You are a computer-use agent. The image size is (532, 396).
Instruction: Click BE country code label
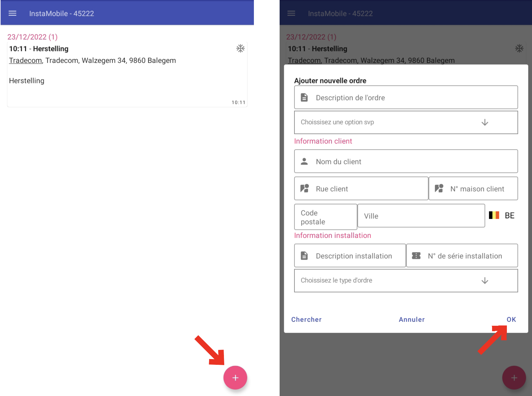510,216
